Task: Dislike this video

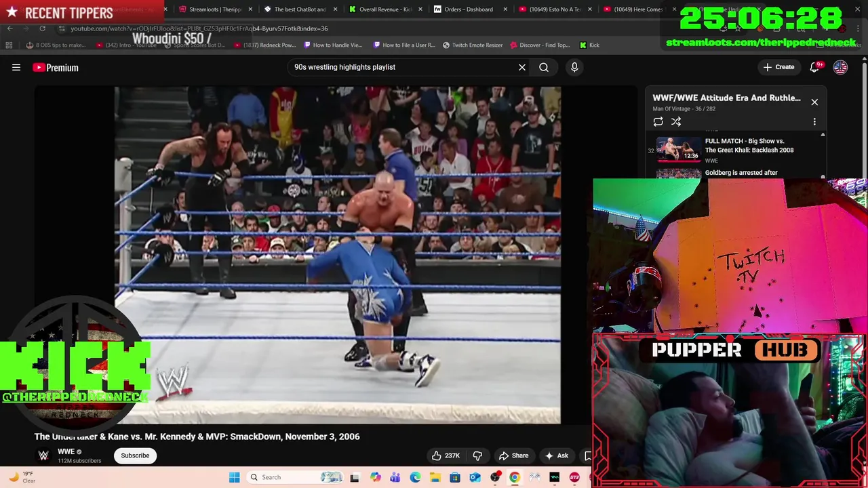Action: coord(477,455)
